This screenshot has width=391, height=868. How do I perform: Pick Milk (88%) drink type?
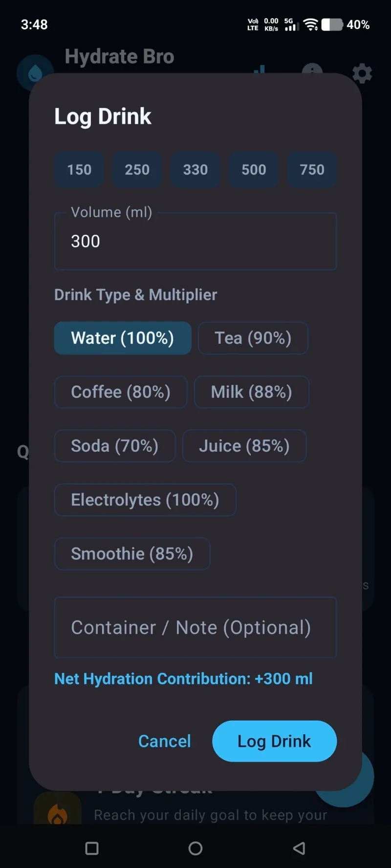[252, 392]
